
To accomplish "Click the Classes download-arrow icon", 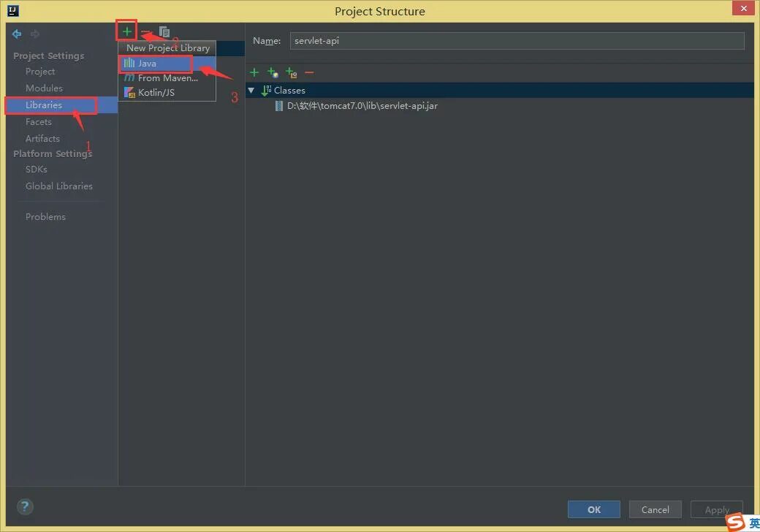I will pyautogui.click(x=266, y=90).
